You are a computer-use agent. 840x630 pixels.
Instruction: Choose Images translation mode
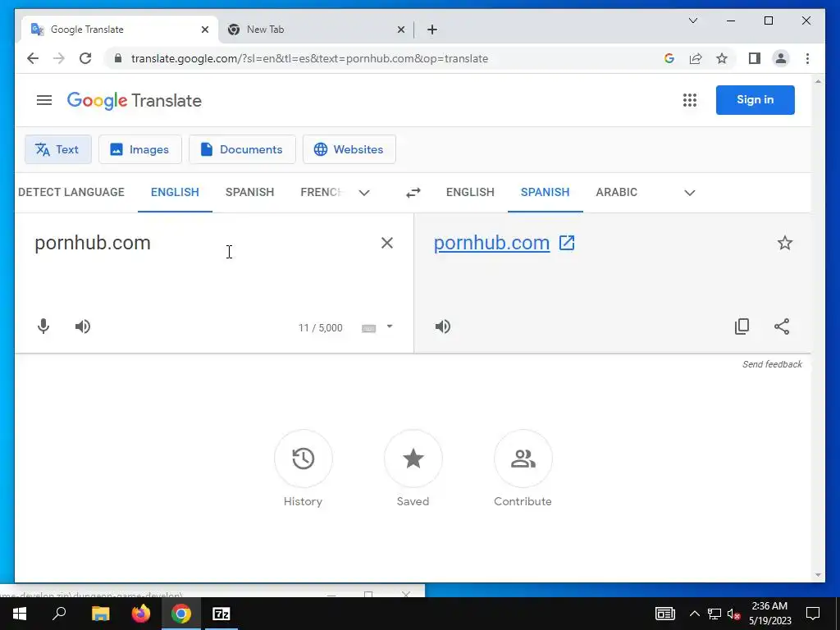139,149
